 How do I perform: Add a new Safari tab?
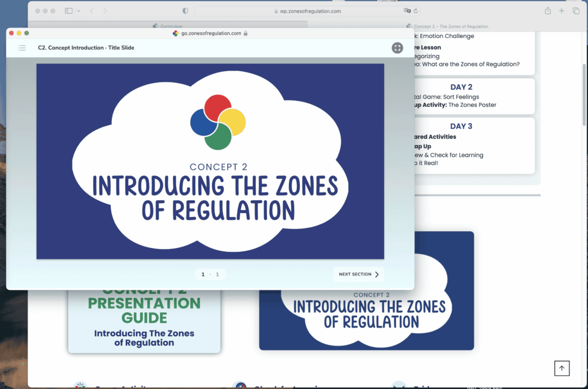(x=562, y=11)
